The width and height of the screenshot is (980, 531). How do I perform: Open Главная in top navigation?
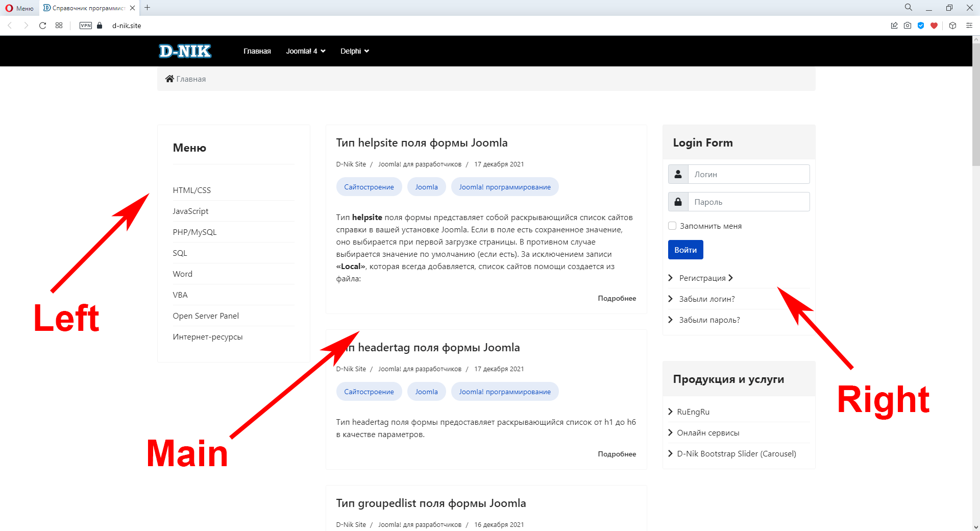[257, 51]
